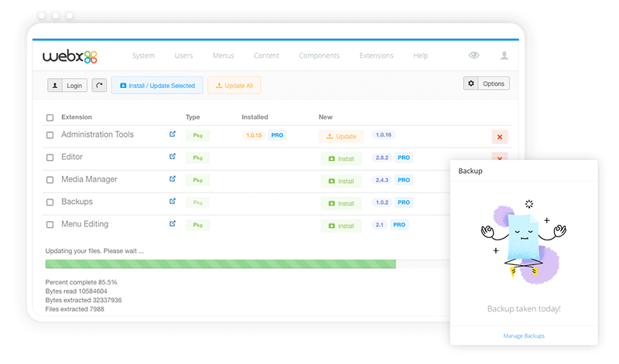Install the Media Manager extension
Image resolution: width=619 pixels, height=364 pixels.
tap(341, 181)
